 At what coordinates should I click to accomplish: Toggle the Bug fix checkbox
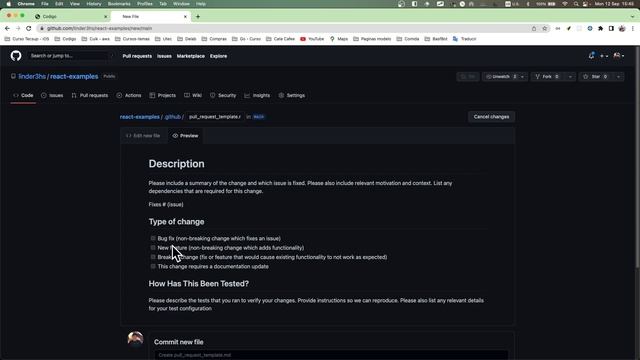click(153, 238)
